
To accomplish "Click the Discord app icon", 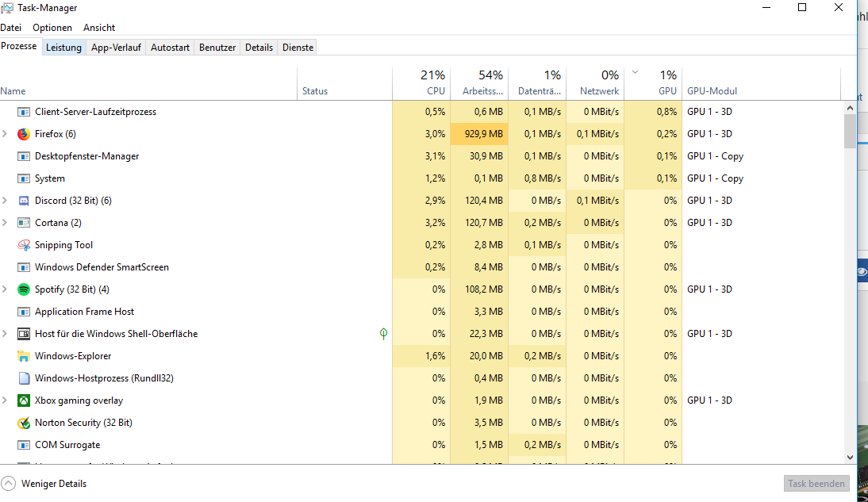I will point(23,201).
